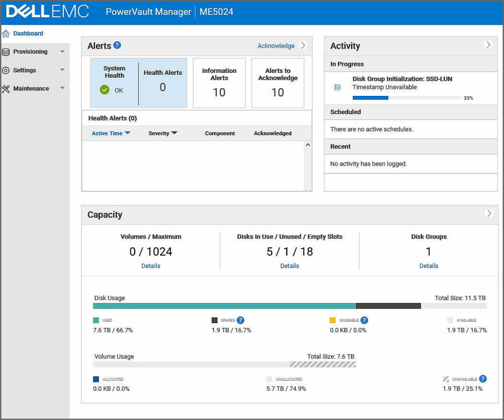
Task: Click the disk group initialization icon
Action: (338, 87)
